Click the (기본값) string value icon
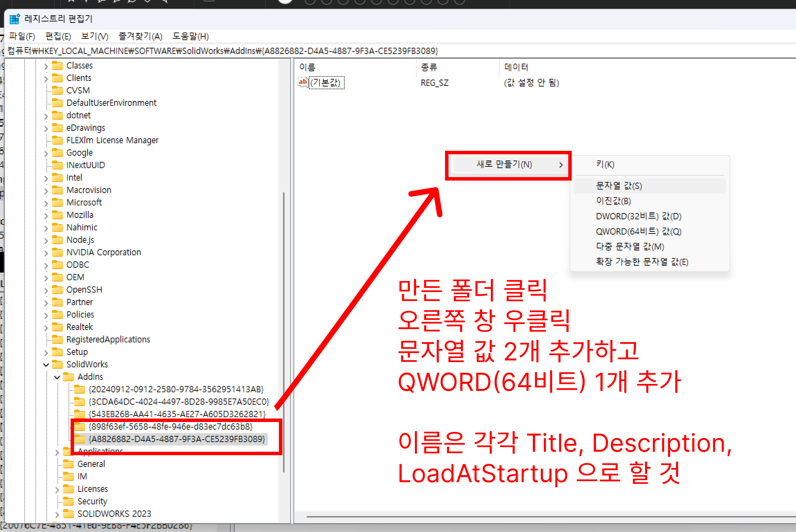This screenshot has width=796, height=532. point(303,82)
